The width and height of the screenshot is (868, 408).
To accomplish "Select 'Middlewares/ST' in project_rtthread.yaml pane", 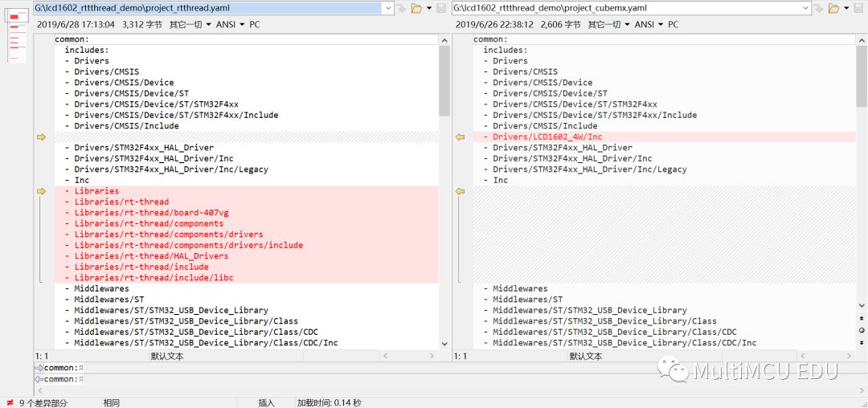I will click(109, 300).
